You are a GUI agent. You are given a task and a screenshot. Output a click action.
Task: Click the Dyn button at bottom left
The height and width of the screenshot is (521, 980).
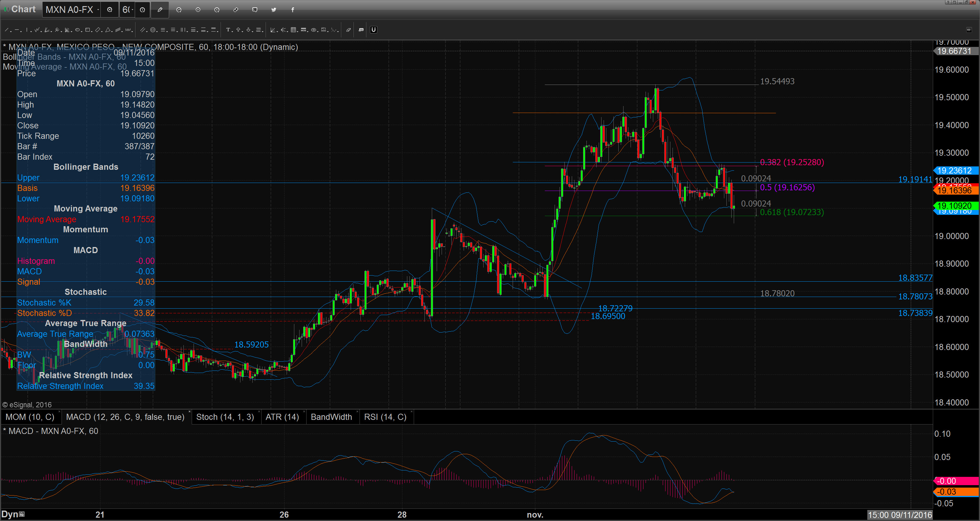(x=9, y=515)
